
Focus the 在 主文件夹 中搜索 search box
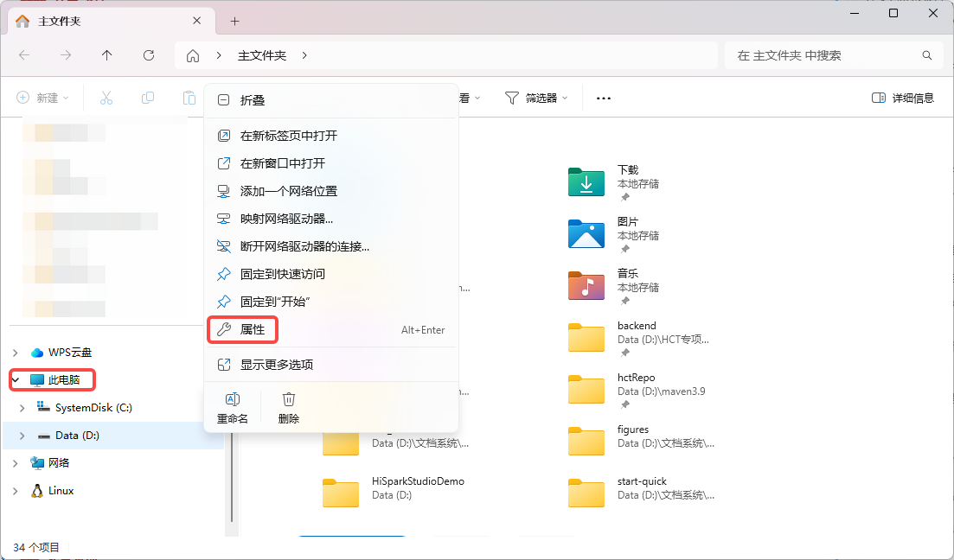click(x=834, y=55)
